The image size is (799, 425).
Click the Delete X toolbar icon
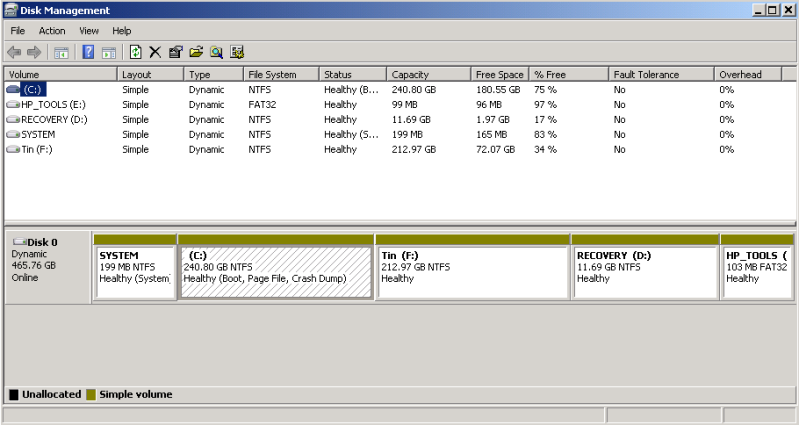click(x=155, y=52)
